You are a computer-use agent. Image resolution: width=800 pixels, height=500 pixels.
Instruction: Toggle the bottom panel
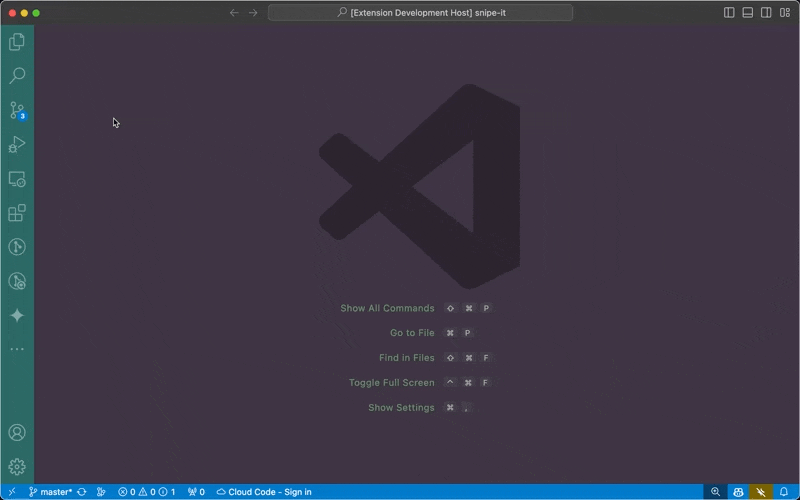(x=747, y=13)
